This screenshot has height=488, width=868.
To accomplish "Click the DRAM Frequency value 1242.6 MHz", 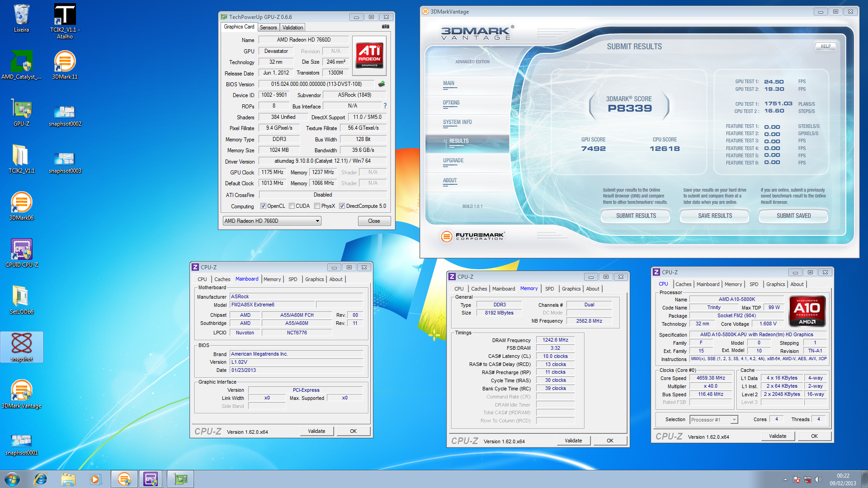I will pos(555,340).
